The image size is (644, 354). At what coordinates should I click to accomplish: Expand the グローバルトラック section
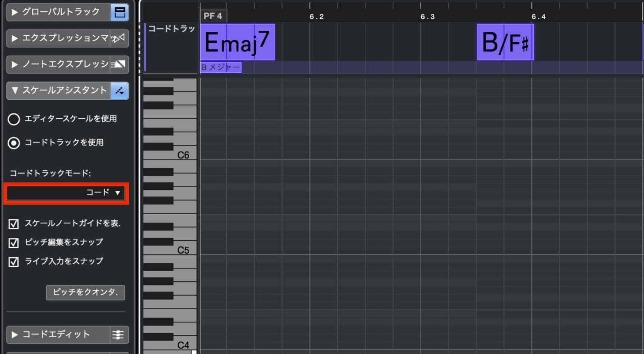point(15,12)
